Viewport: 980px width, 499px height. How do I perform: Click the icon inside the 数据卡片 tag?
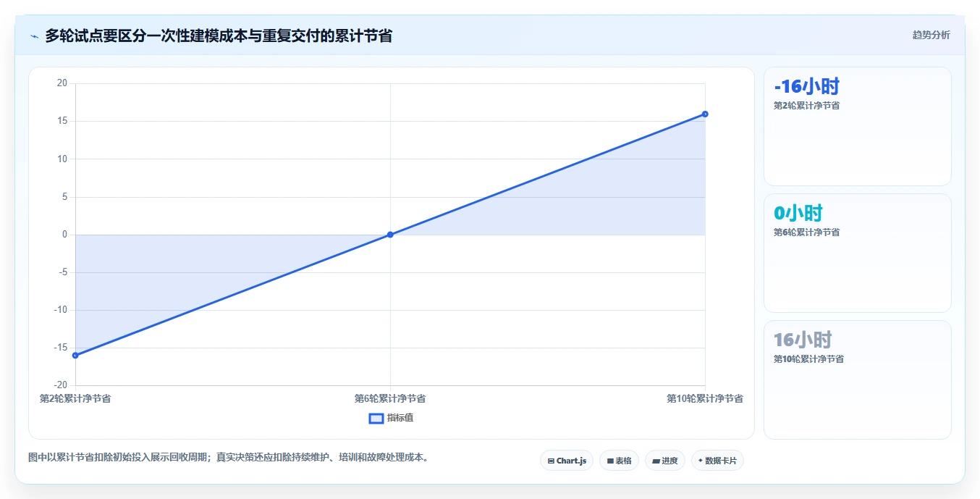[701, 461]
